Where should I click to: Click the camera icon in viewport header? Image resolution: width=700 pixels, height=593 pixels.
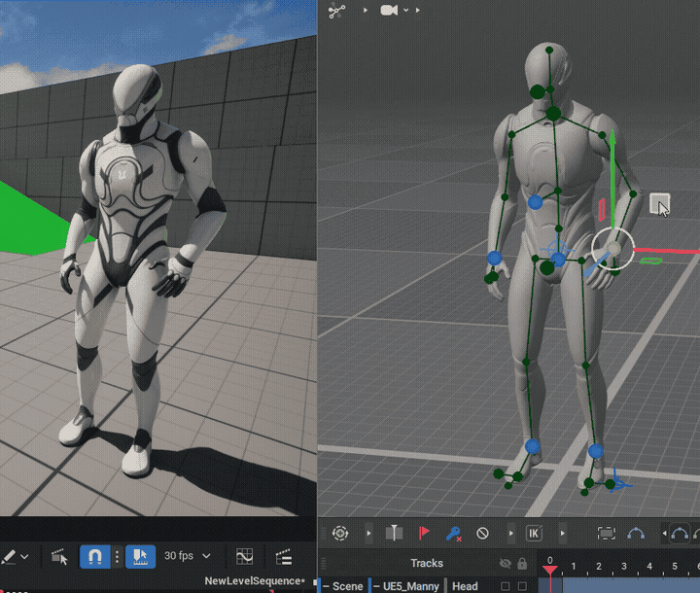(x=390, y=11)
